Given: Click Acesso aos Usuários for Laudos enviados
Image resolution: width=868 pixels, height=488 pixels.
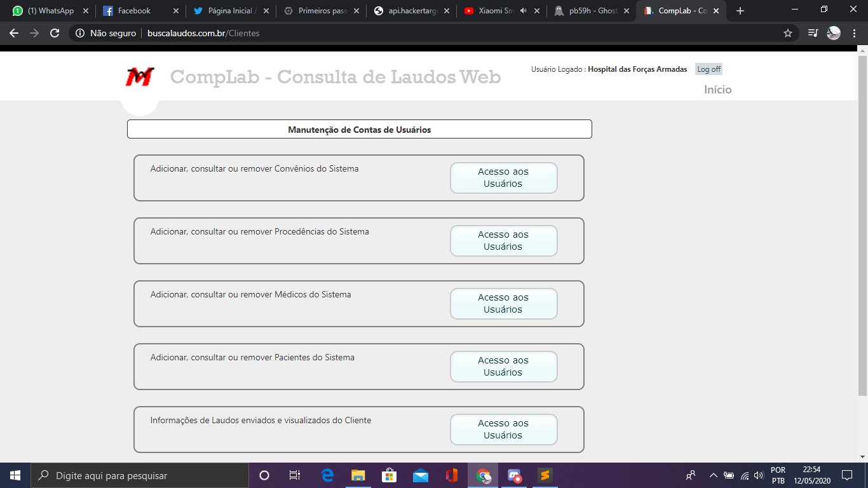Looking at the screenshot, I should pos(503,430).
